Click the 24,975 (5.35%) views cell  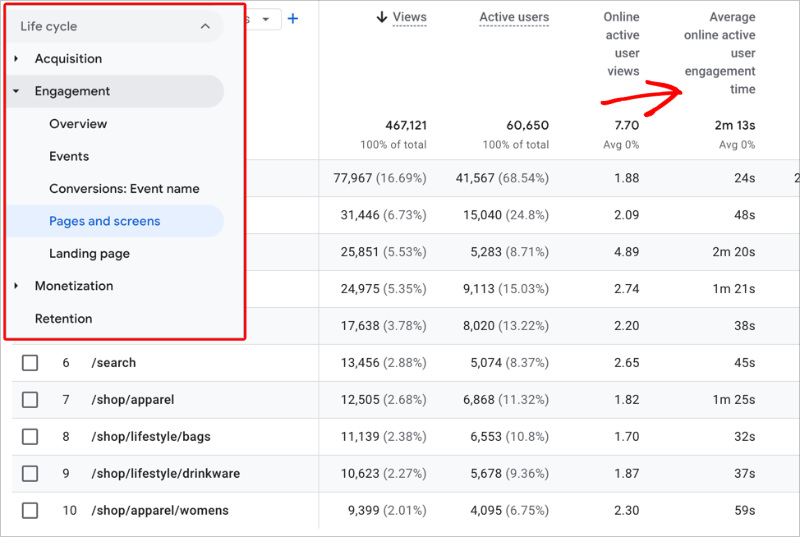pos(384,289)
